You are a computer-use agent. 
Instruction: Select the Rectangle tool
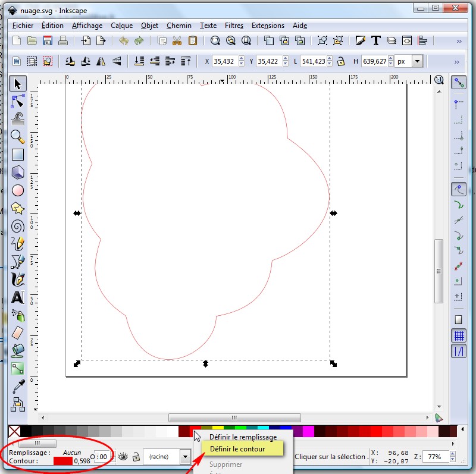(18, 155)
